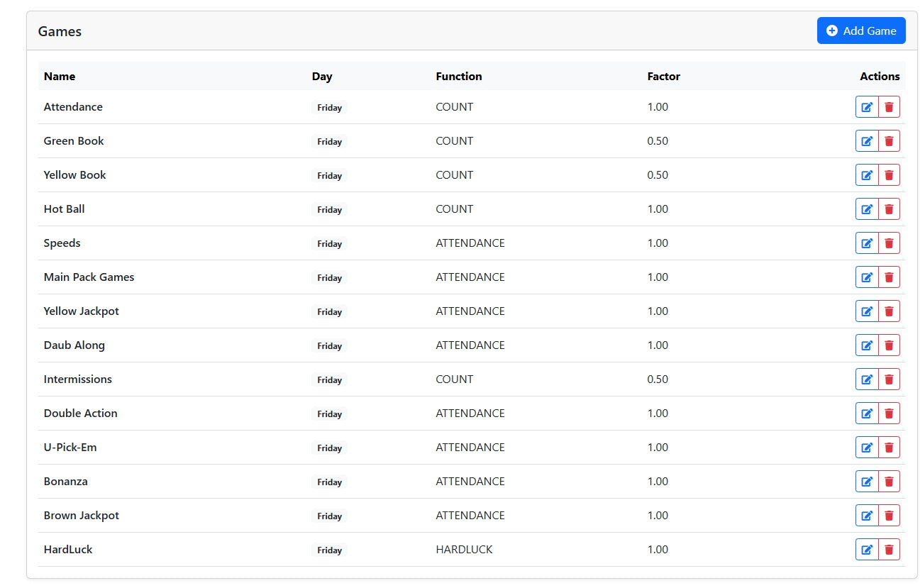
Task: Click the Name column header
Action: [x=60, y=77]
